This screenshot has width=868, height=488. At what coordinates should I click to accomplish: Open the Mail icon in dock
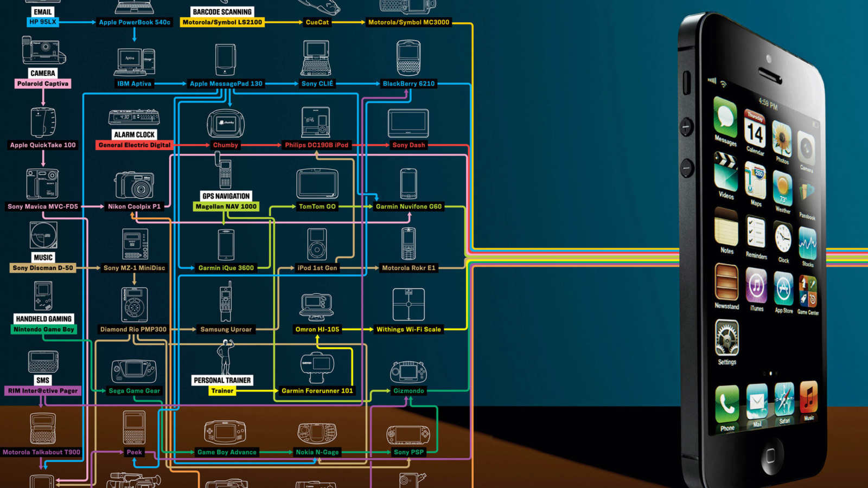[x=757, y=402]
